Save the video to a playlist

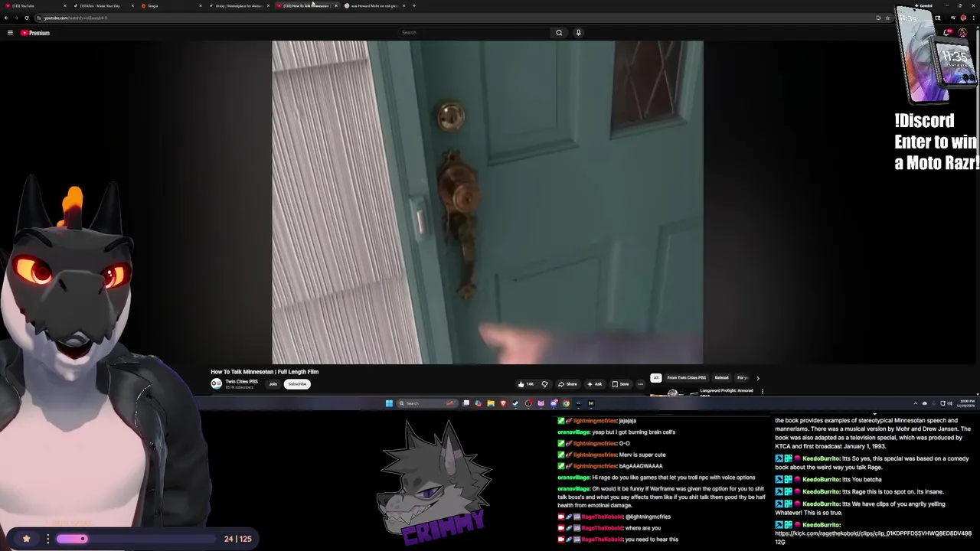click(x=620, y=384)
